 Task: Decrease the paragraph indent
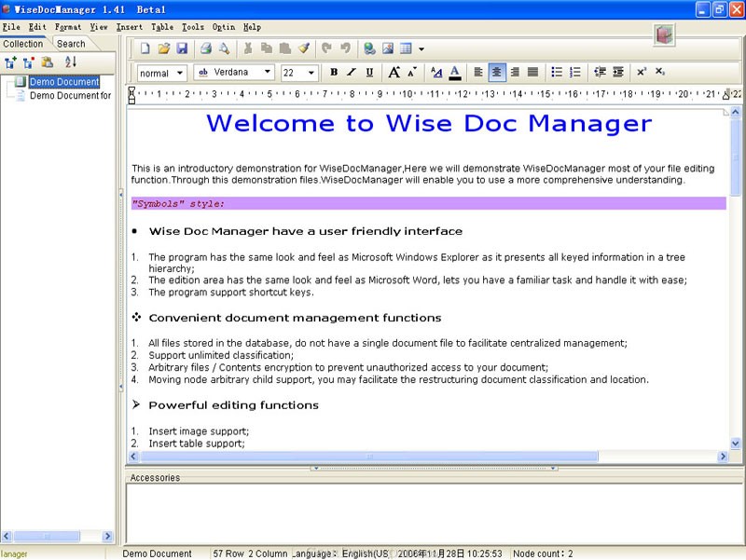tap(600, 72)
